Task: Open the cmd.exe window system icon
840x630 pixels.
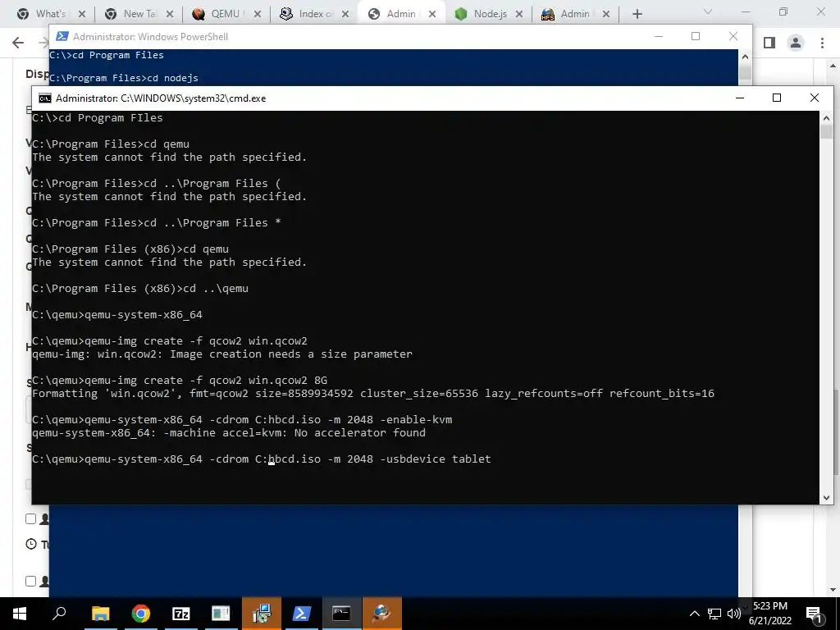Action: click(45, 98)
